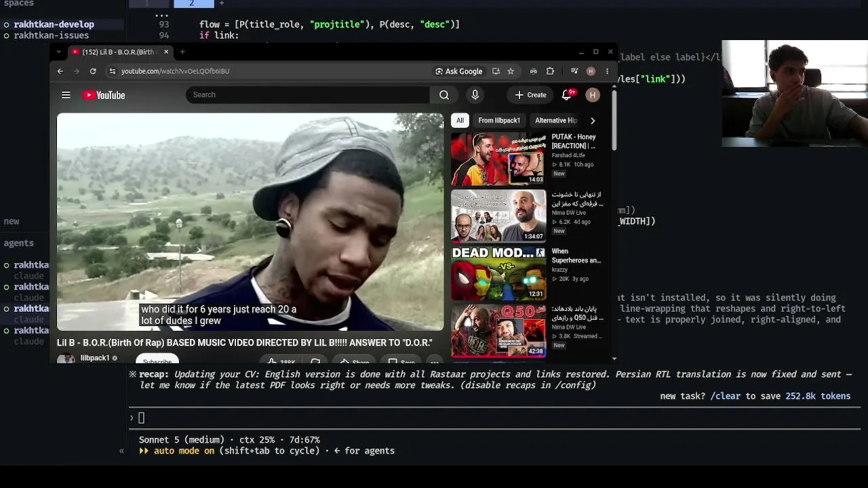The height and width of the screenshot is (488, 868).
Task: Close the Lil B YouTube tab
Action: click(x=166, y=52)
